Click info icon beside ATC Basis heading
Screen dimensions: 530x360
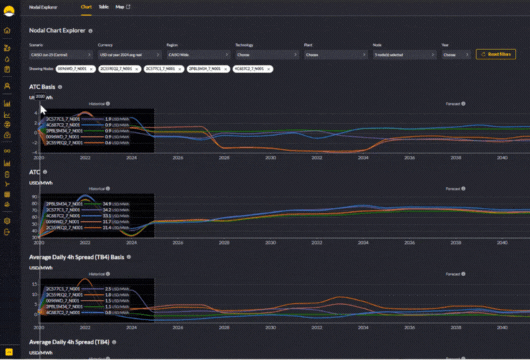(60, 87)
